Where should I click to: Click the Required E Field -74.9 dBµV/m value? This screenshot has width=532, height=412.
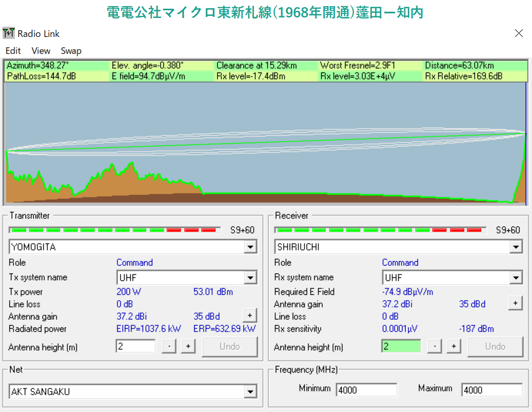(x=407, y=292)
